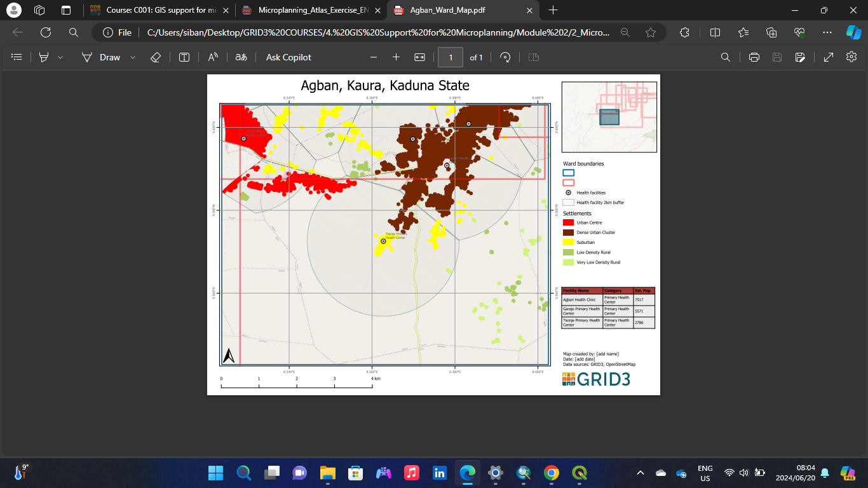Choose the Add text tool

[x=184, y=57]
